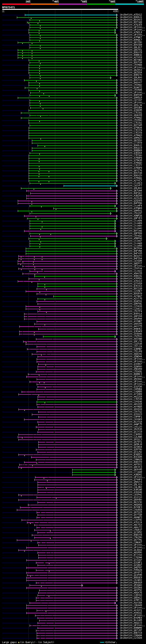Select the UniRef100_Q6EPY7 label
The width and height of the screenshot is (146, 644).
131,264
